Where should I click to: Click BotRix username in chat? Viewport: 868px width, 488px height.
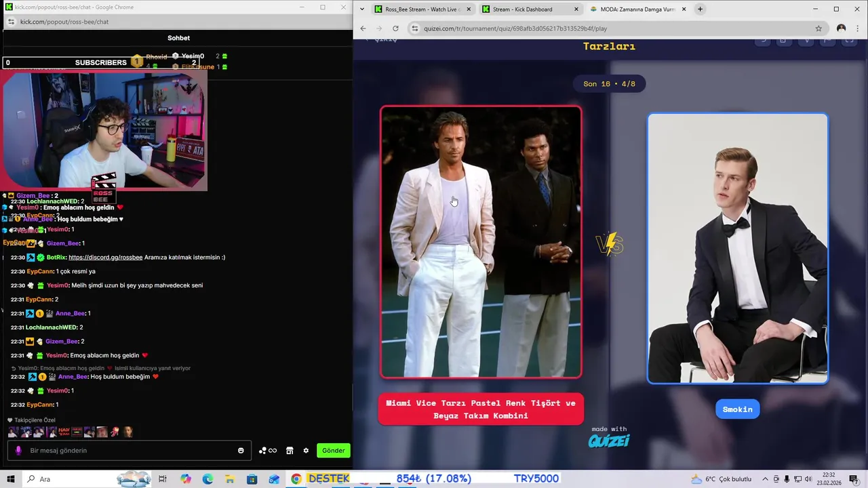pyautogui.click(x=56, y=258)
